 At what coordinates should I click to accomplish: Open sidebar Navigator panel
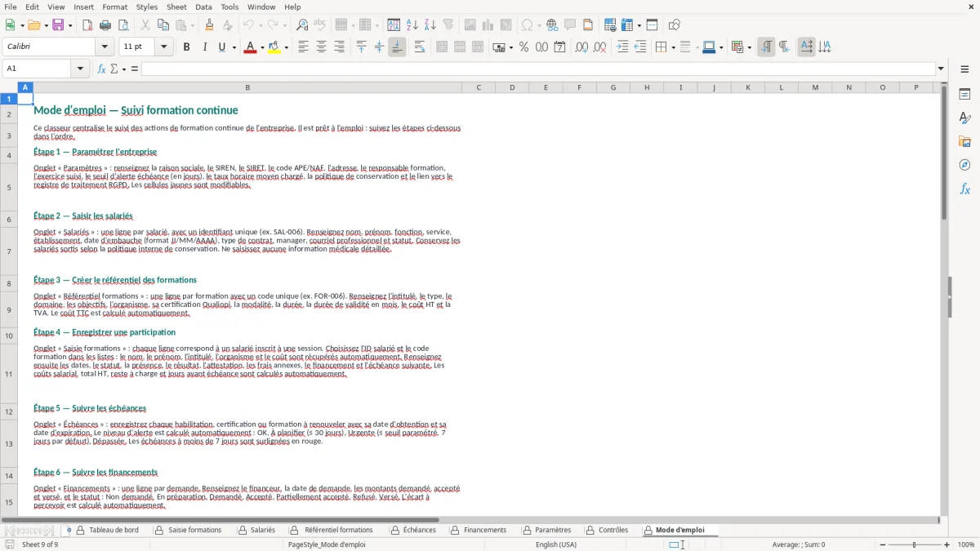coord(964,165)
